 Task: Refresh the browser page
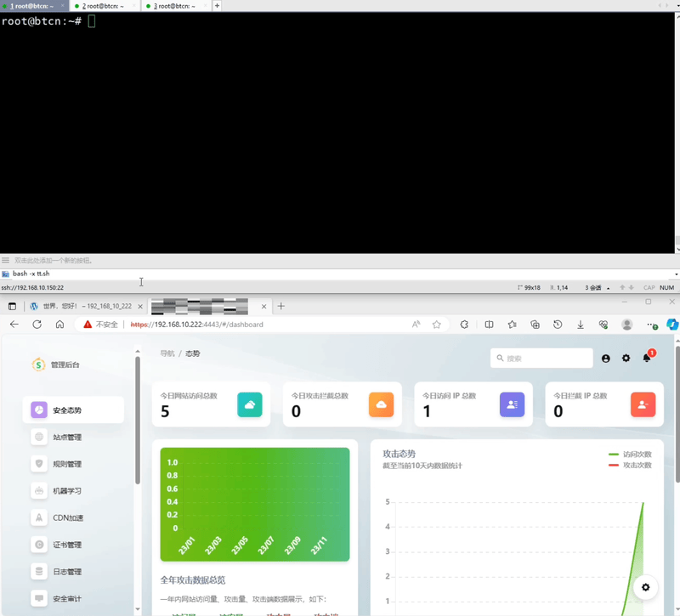37,325
